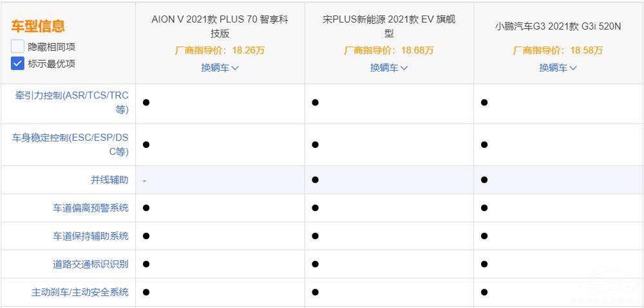The image size is (644, 308).
Task: Click the 车型信息 heading
Action: pos(38,26)
